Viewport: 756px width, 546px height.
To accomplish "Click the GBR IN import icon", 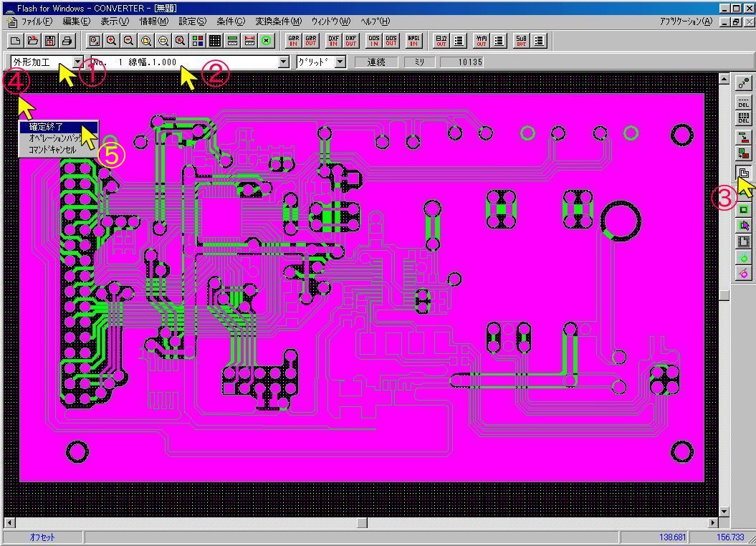I will [x=294, y=41].
